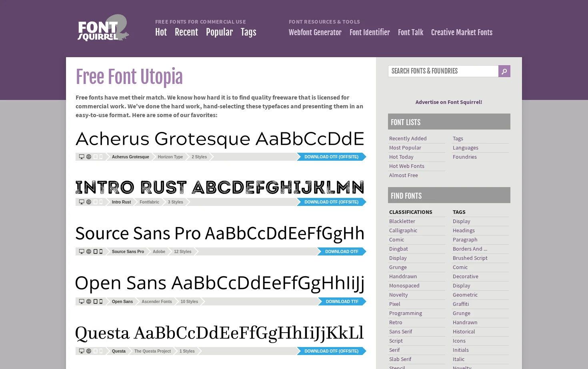Click phone app icon for Intro Rust
This screenshot has width=588, height=369.
[x=101, y=202]
